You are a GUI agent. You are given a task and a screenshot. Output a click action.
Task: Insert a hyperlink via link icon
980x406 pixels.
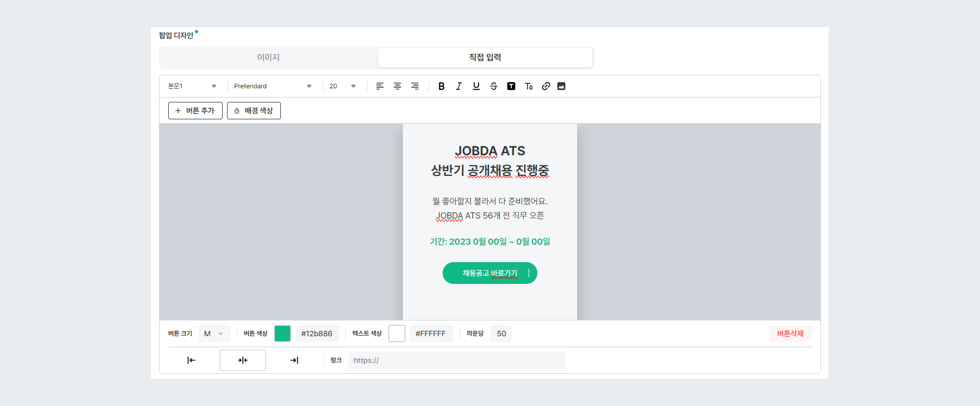click(x=546, y=86)
